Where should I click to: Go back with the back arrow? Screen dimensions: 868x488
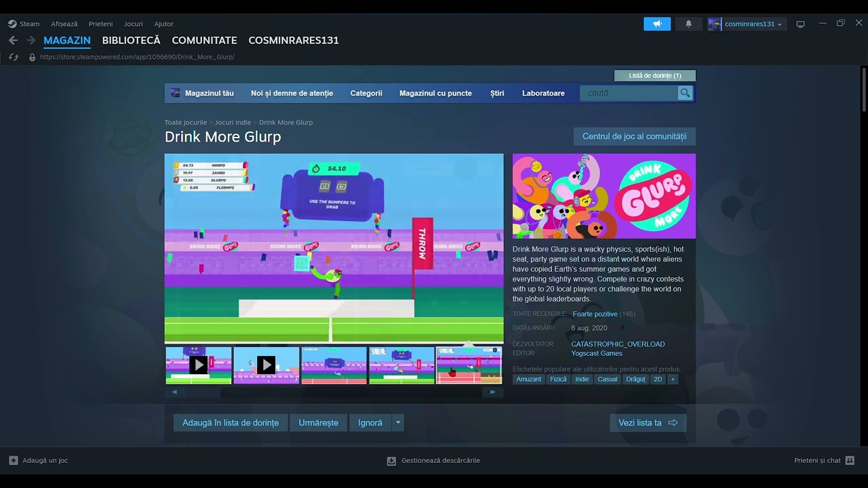pos(13,41)
